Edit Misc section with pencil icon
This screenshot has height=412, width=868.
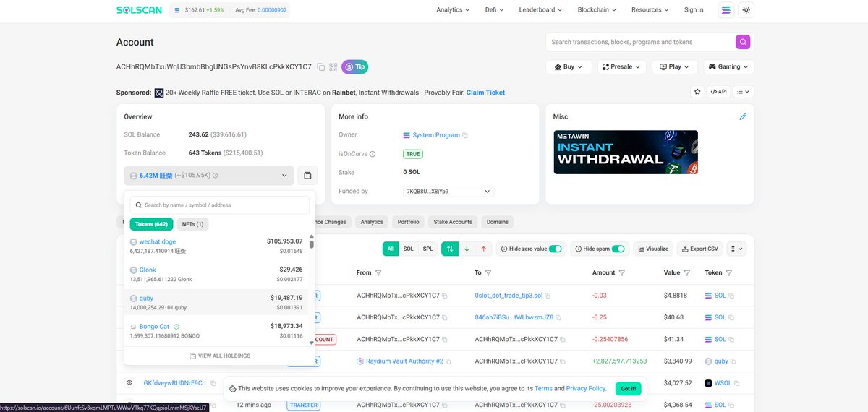(x=743, y=116)
